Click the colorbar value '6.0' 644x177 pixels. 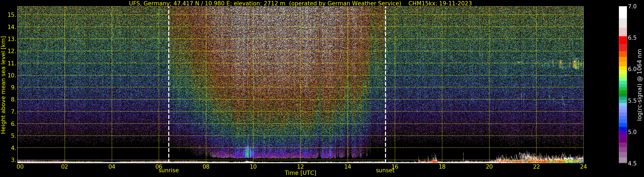click(632, 69)
